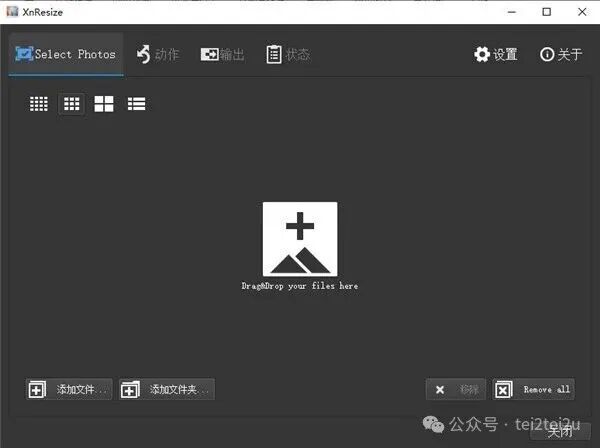This screenshot has height=448, width=600.
Task: Click the Remove all button
Action: coord(533,389)
